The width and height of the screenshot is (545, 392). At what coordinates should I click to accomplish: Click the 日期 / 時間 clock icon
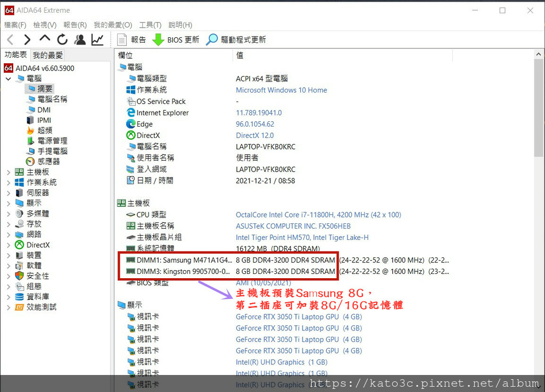[x=131, y=180]
